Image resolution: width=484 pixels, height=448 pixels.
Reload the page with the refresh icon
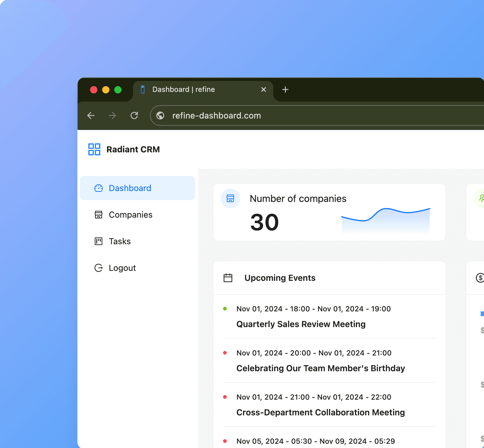(135, 115)
